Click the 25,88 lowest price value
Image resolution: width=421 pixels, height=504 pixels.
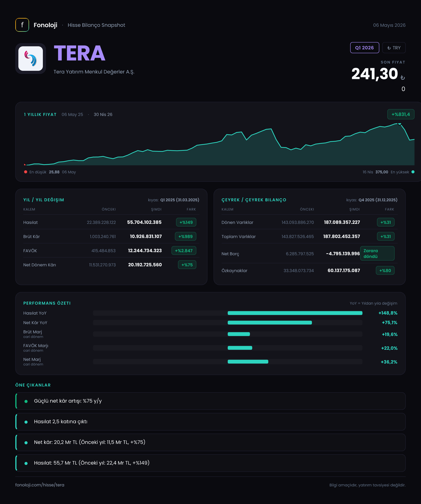pos(54,172)
